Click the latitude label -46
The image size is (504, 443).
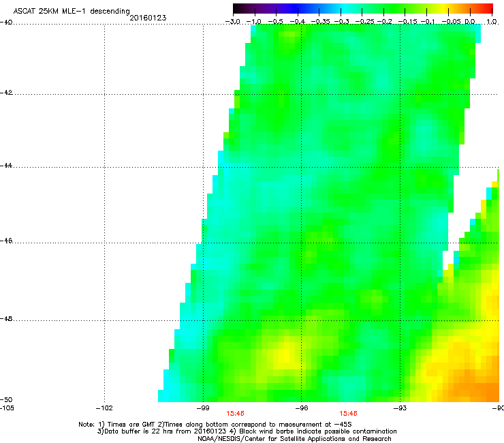point(6,241)
